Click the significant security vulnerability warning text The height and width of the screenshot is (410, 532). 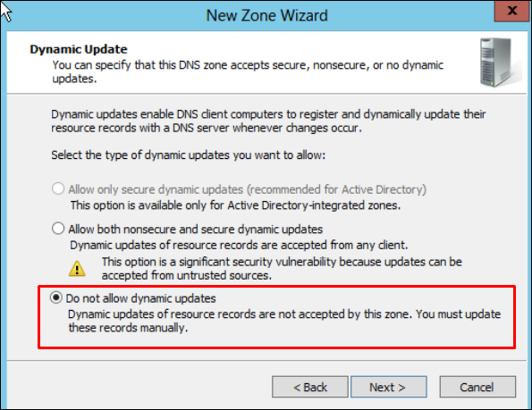(x=282, y=269)
